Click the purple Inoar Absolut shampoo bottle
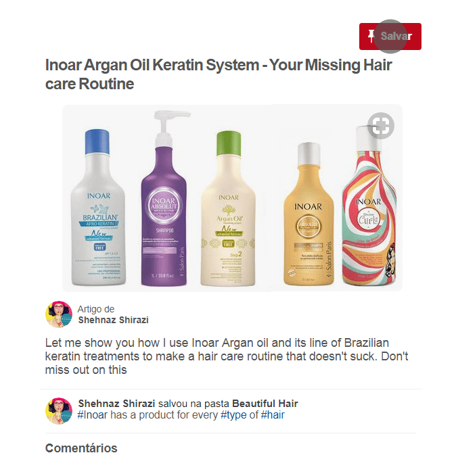The image size is (456, 476). 164,199
